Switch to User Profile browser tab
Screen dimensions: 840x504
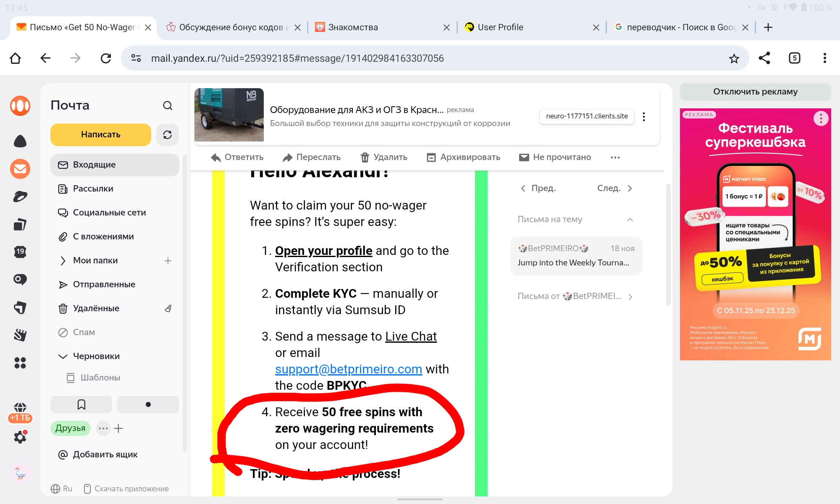coord(500,27)
